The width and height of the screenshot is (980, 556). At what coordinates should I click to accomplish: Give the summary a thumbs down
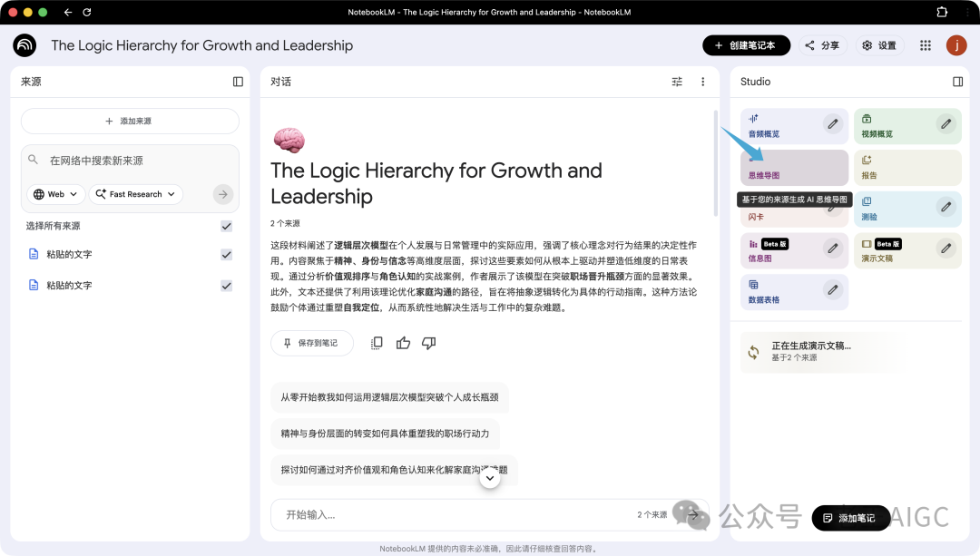[428, 343]
